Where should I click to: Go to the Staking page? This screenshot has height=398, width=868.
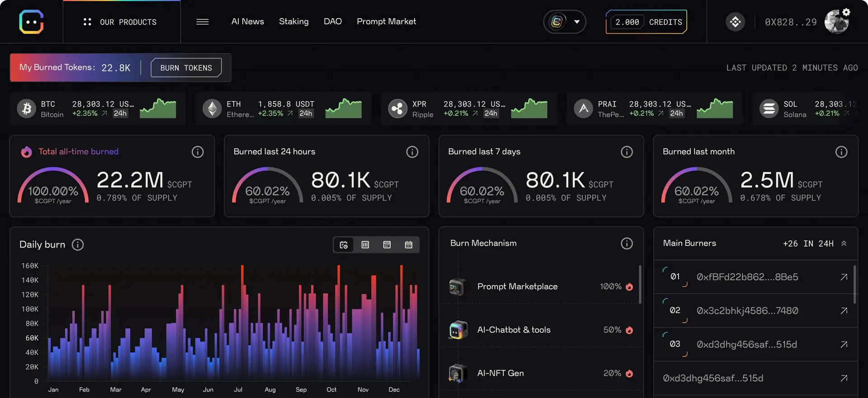click(293, 21)
